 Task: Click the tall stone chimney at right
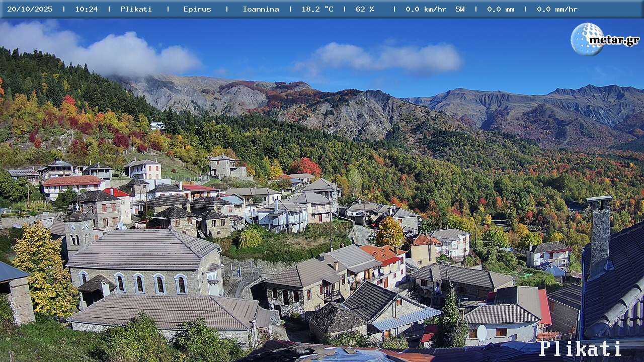[600, 235]
